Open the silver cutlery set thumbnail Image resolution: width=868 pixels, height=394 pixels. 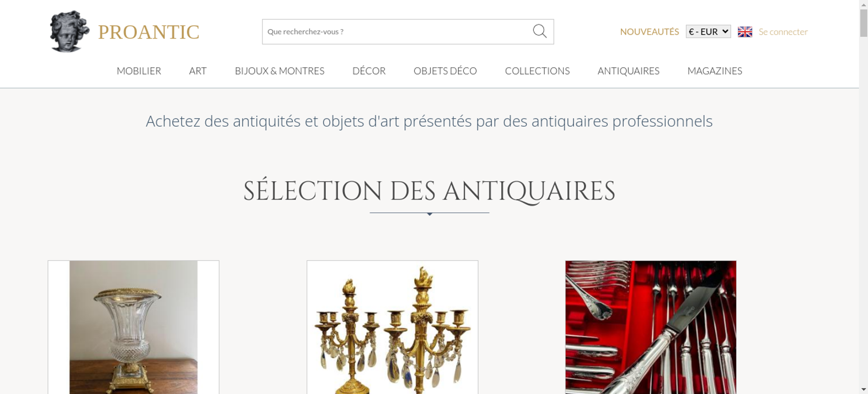pos(651,327)
